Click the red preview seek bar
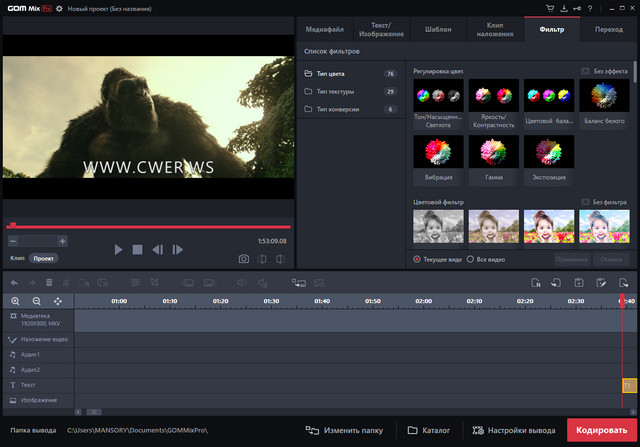This screenshot has width=640, height=447. (x=150, y=227)
